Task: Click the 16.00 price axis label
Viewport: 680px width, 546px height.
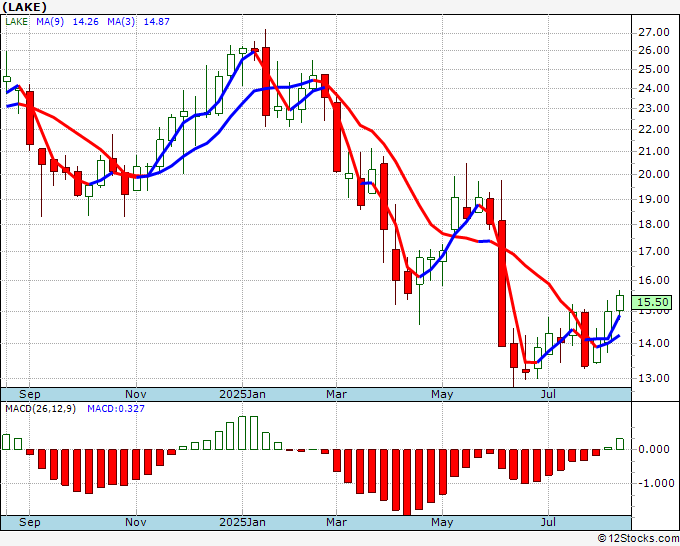Action: click(654, 280)
